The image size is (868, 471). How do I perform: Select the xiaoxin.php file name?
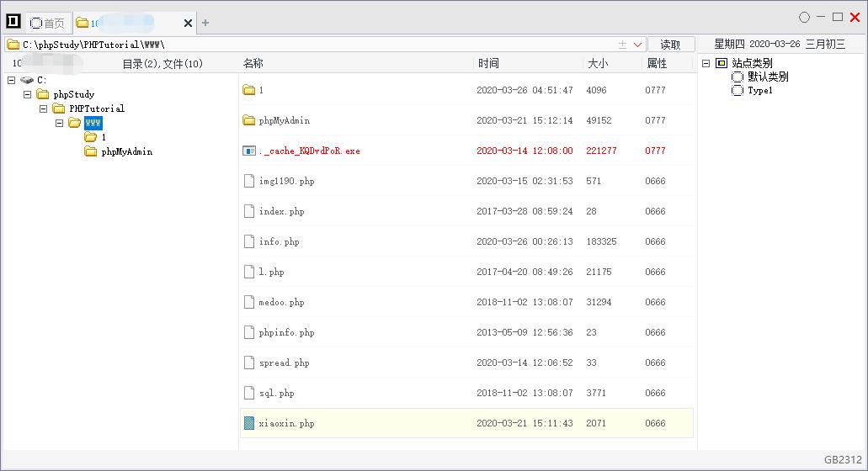point(287,423)
